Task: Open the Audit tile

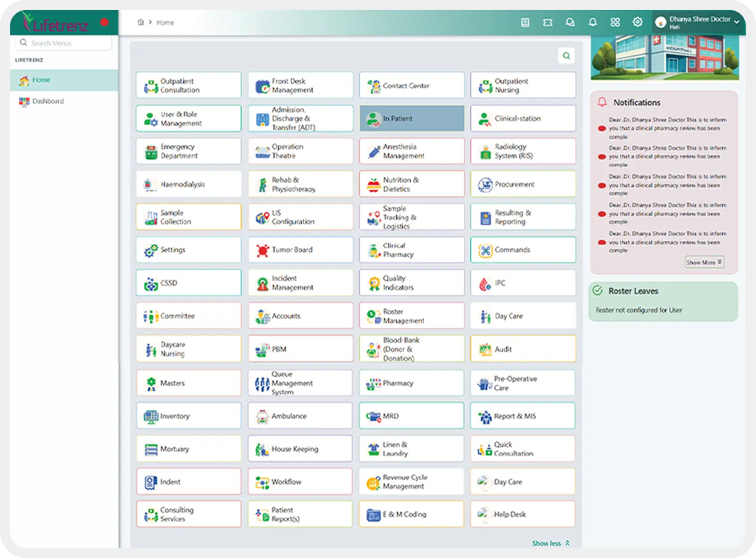Action: click(x=523, y=349)
